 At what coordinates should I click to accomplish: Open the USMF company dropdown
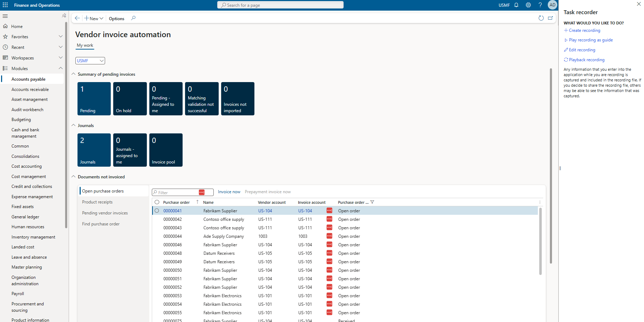coord(90,61)
